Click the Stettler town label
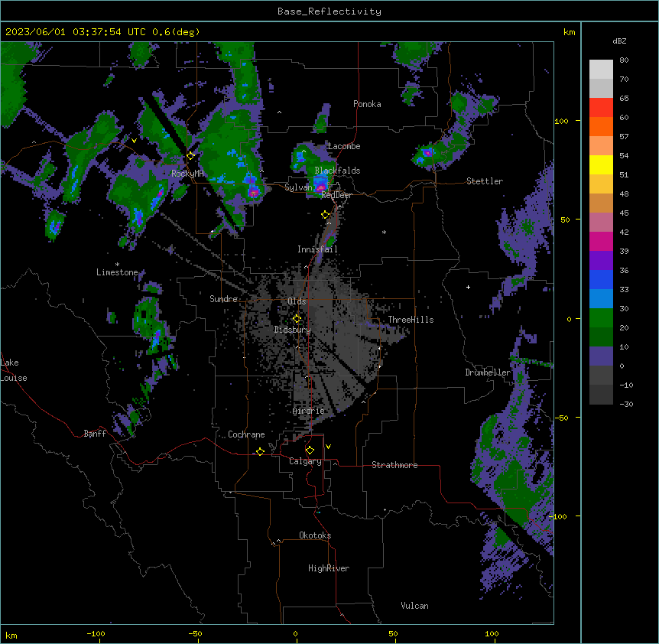 coord(485,181)
